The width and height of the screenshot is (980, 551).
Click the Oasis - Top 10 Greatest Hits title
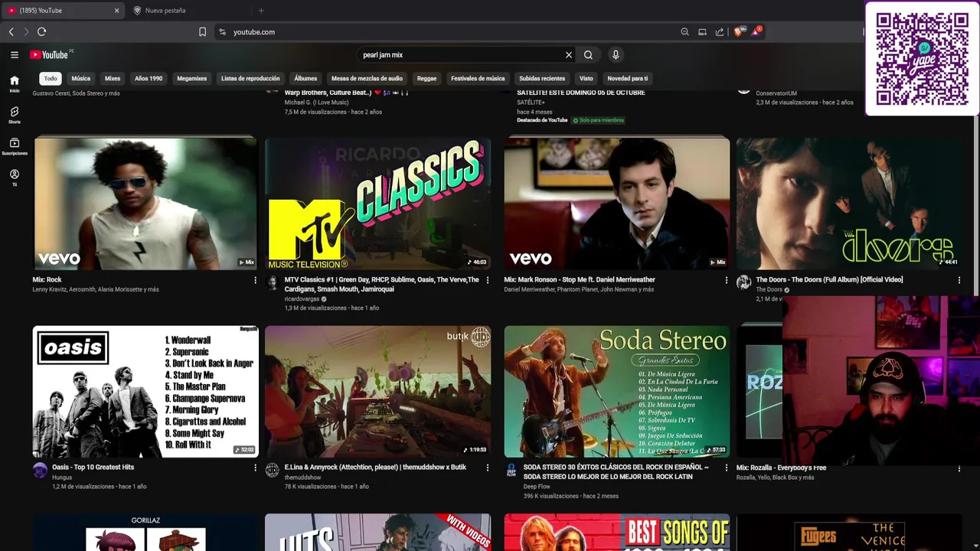tap(93, 467)
